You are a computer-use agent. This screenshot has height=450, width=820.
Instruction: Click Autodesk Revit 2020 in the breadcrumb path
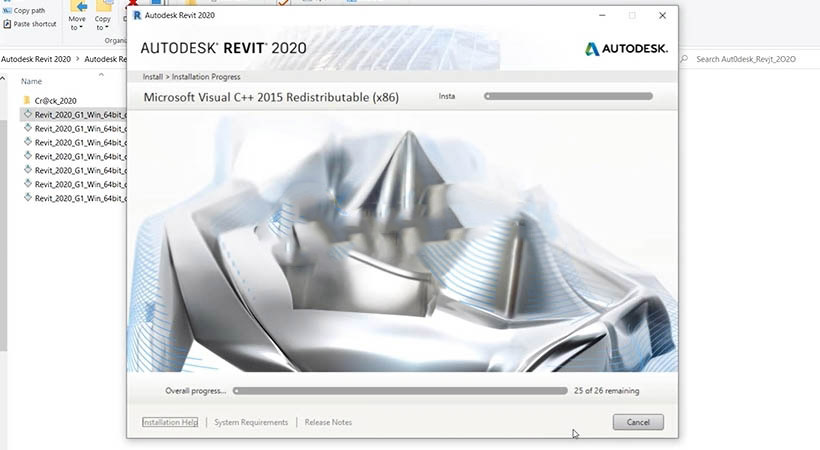click(36, 59)
